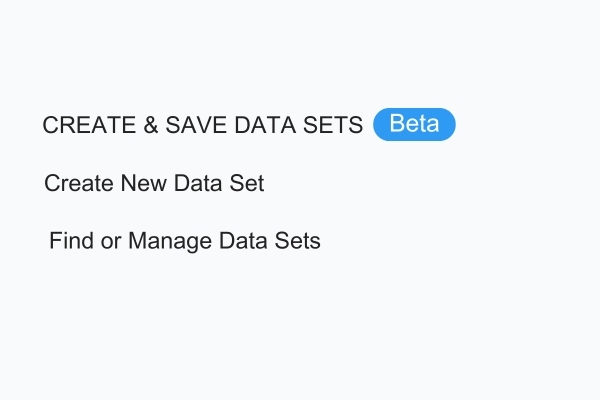Start creating a new data set
Image resolution: width=600 pixels, height=400 pixels.
click(x=154, y=184)
